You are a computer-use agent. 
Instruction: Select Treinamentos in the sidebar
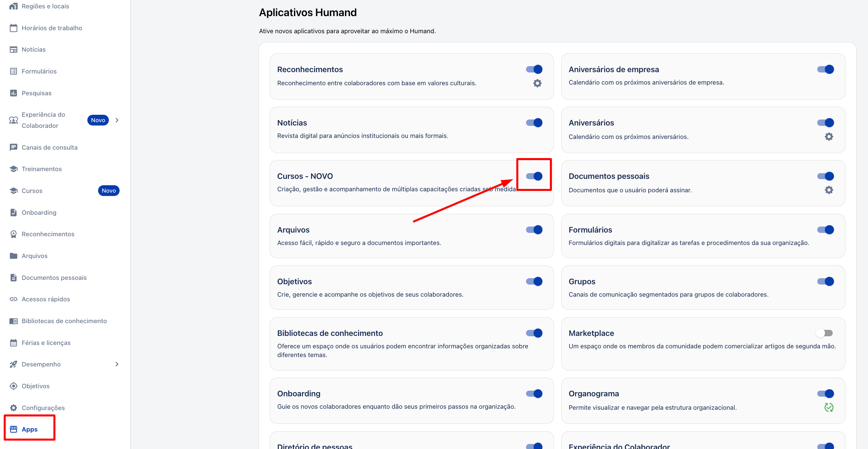pyautogui.click(x=65, y=169)
